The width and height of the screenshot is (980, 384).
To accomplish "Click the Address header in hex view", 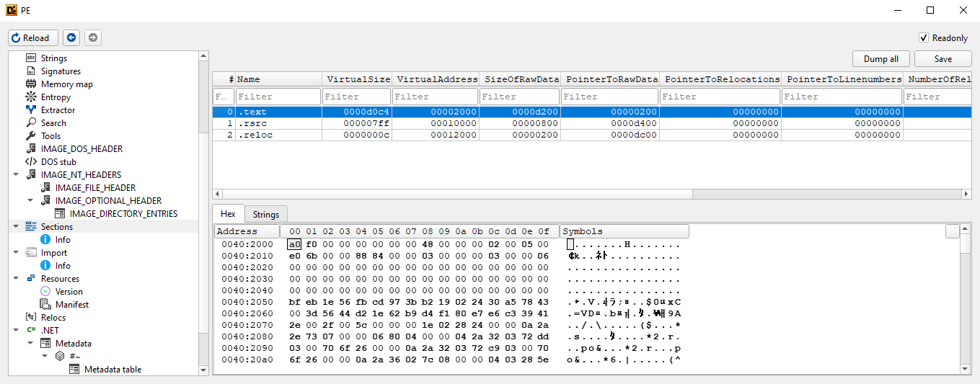I will (x=247, y=231).
